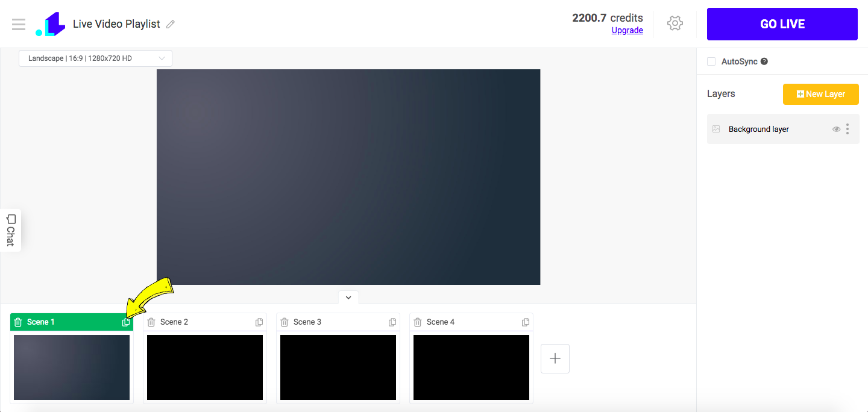Screen dimensions: 868x412
Task: Select the Scene 1 header tab
Action: (72, 322)
